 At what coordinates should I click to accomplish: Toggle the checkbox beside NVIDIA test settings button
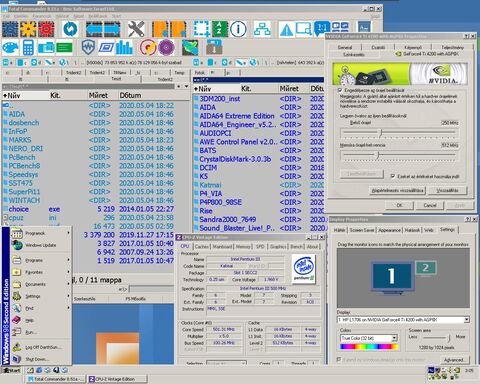coord(393,176)
